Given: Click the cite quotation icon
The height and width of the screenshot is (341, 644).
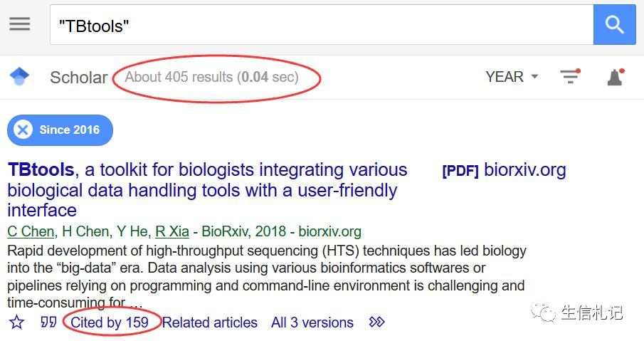Looking at the screenshot, I should click(48, 322).
